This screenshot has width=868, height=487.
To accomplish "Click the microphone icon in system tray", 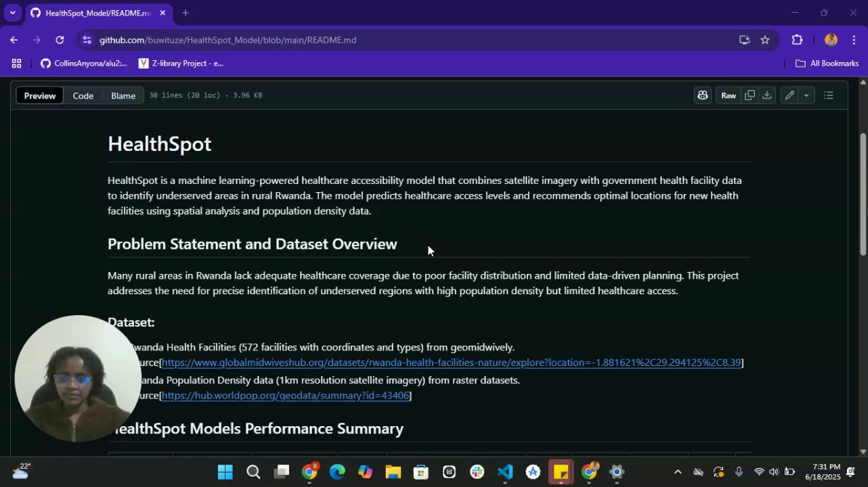I will 739,472.
